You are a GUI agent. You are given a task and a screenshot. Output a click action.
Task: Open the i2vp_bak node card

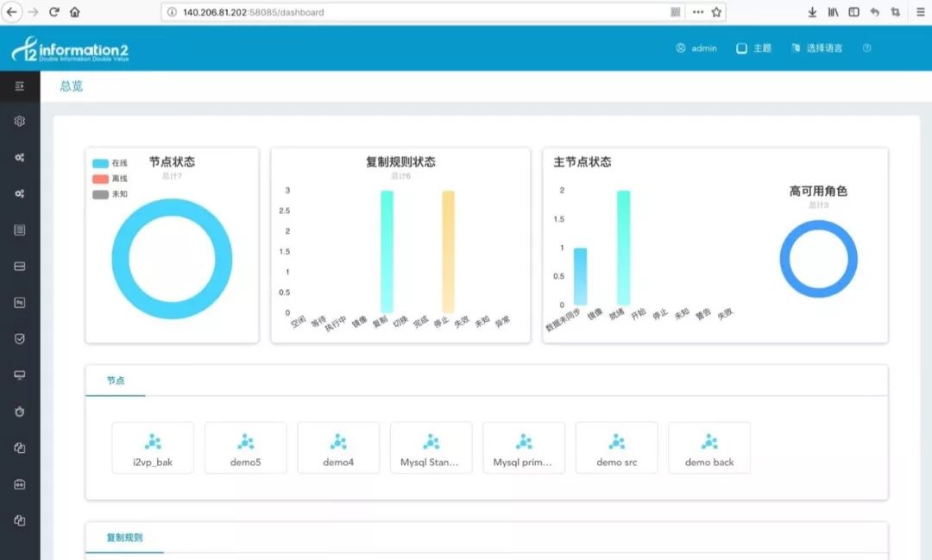[153, 448]
